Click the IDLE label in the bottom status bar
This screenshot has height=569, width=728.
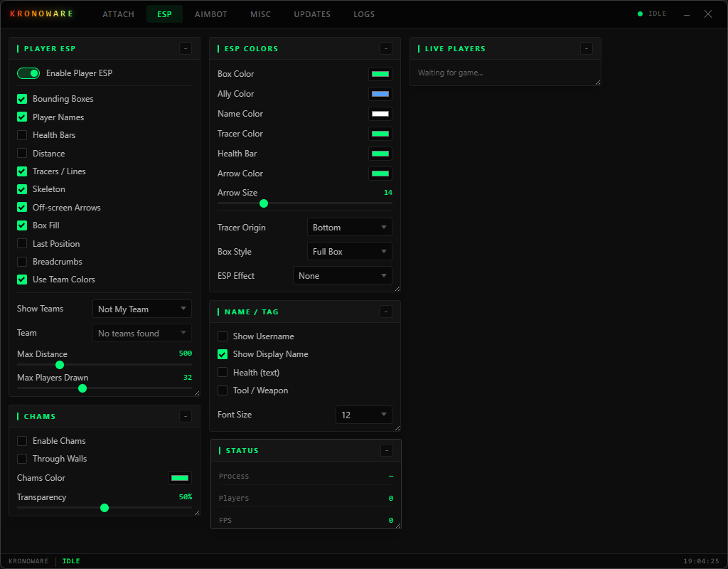tap(71, 561)
